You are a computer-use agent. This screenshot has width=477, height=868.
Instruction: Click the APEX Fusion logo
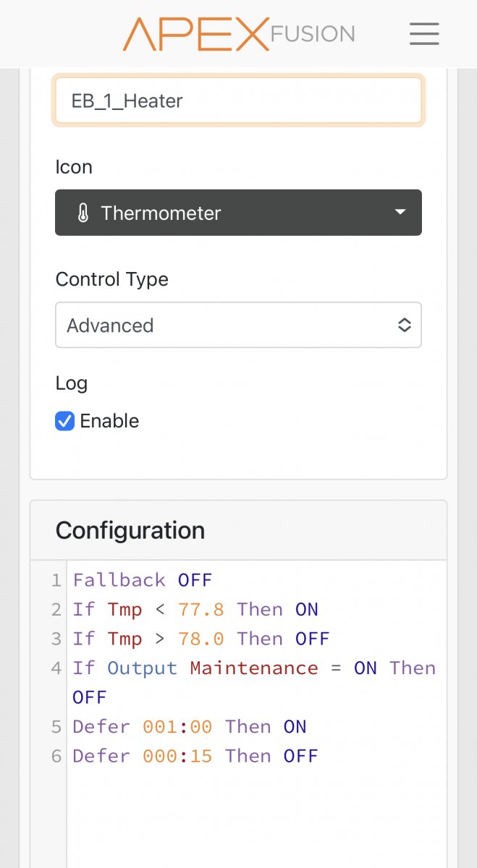239,34
